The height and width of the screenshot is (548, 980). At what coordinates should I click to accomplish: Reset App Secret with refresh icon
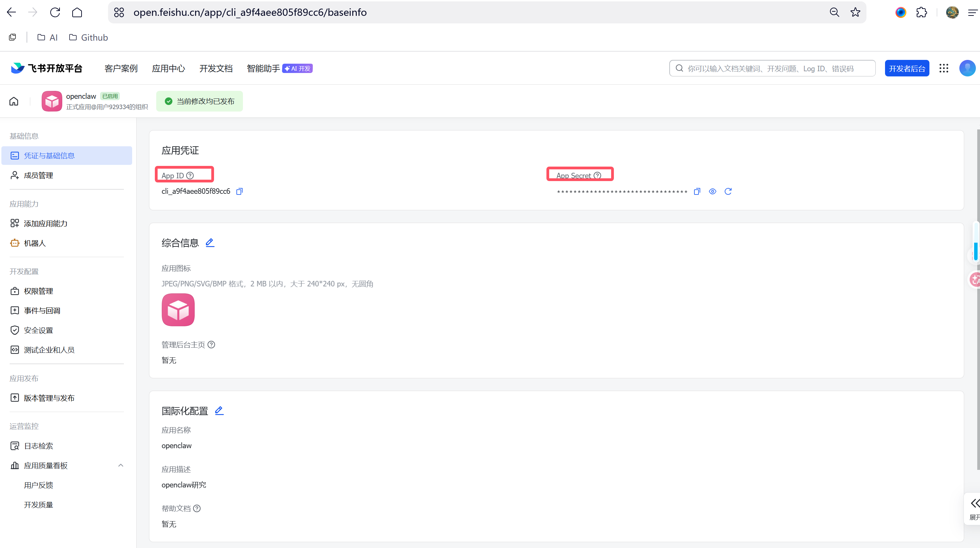pos(728,191)
